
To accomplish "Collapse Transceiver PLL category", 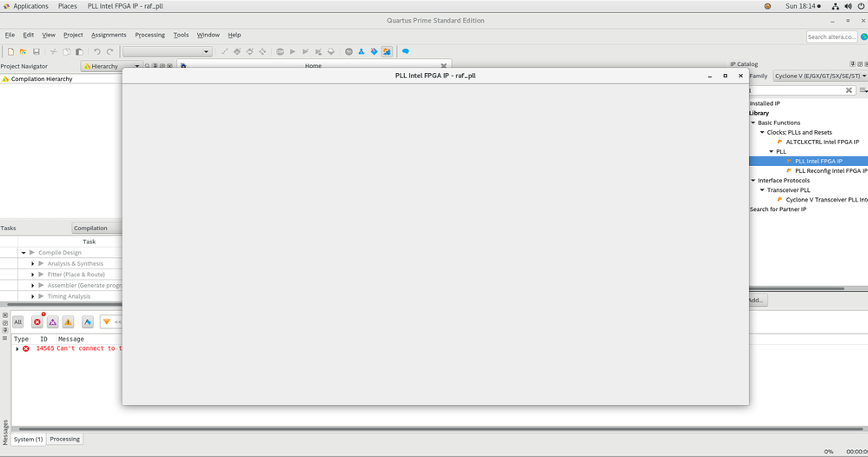I will 762,189.
